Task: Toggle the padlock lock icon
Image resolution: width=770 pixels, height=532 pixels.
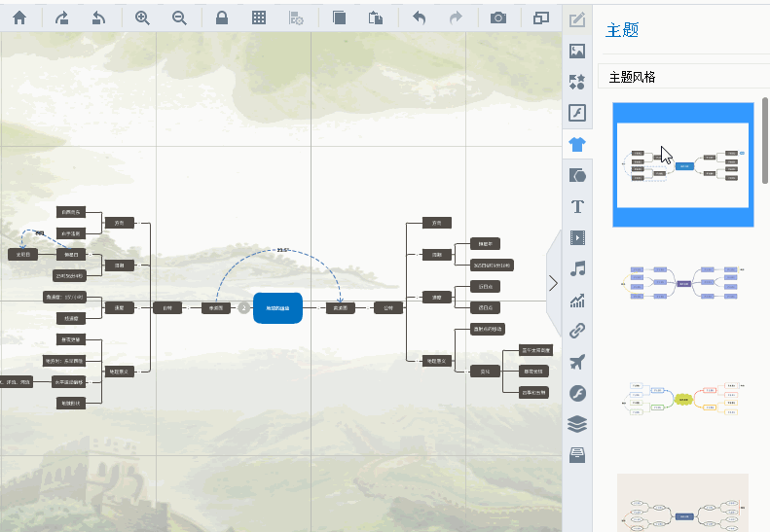Action: (x=222, y=18)
